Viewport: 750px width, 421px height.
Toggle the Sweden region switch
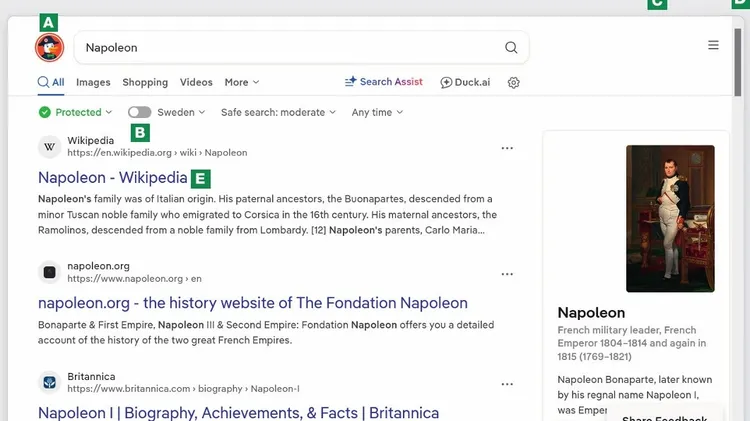click(x=139, y=112)
